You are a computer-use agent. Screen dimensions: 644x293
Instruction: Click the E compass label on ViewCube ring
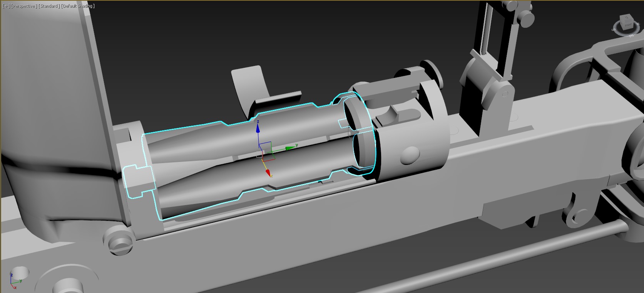click(x=631, y=36)
